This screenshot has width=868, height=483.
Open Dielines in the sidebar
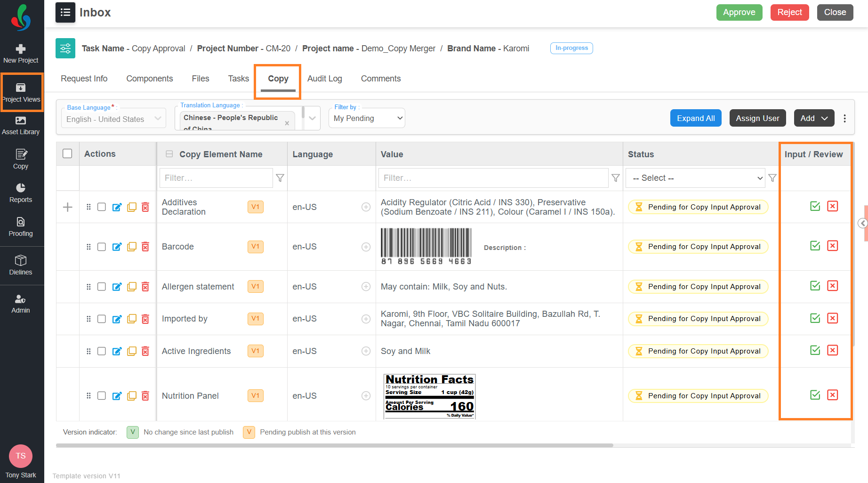click(21, 266)
